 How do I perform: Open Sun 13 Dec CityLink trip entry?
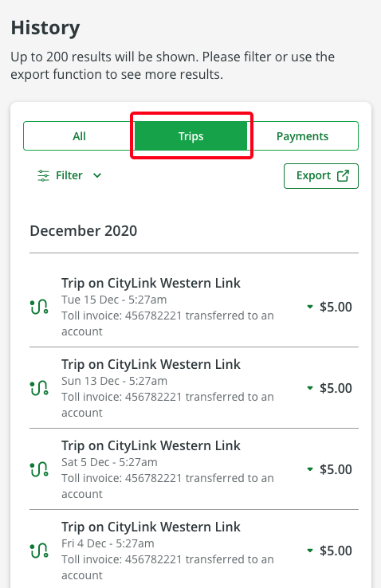pyautogui.click(x=194, y=388)
